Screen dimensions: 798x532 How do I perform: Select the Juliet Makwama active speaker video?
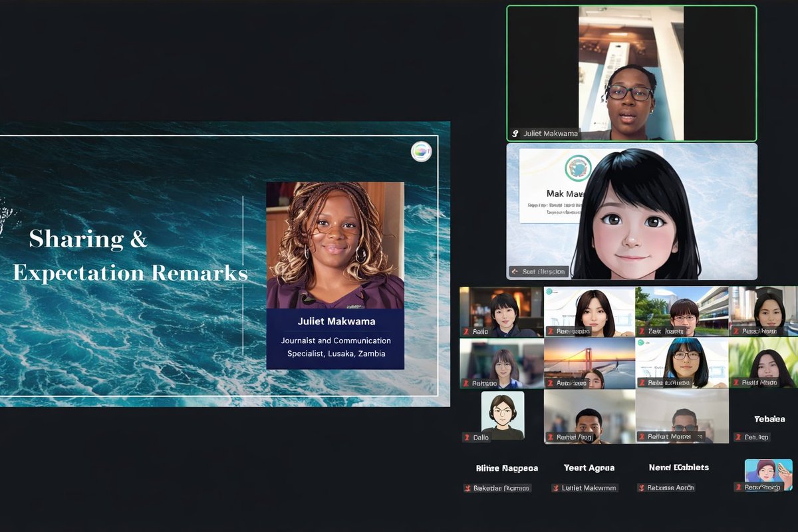(632, 73)
